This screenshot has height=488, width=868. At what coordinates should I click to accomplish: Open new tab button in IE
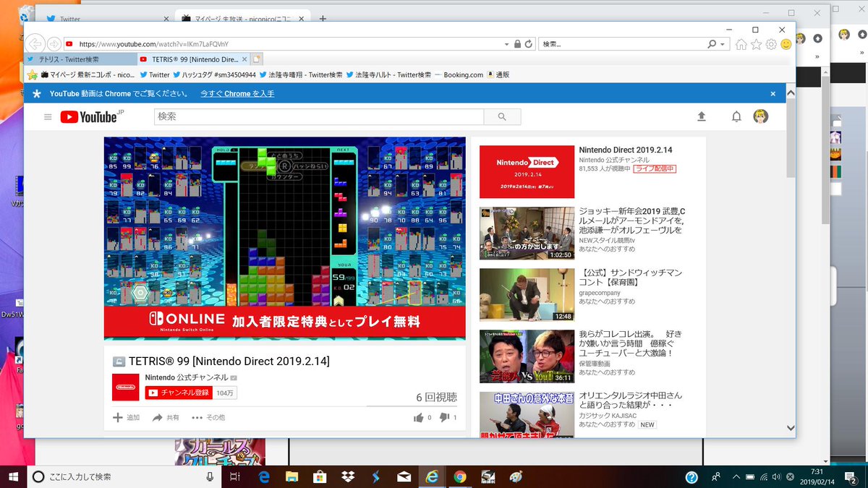click(258, 59)
